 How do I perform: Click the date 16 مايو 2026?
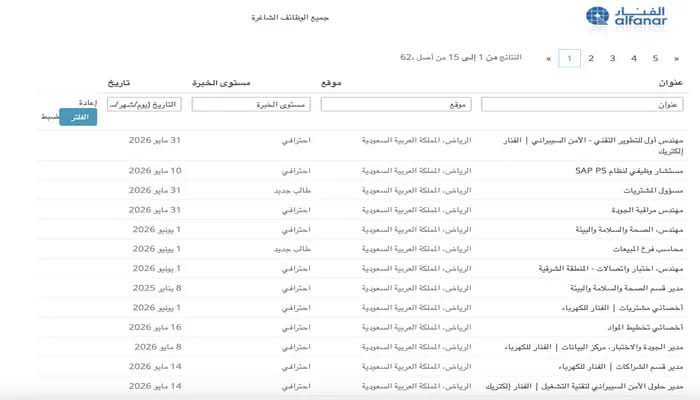click(155, 328)
